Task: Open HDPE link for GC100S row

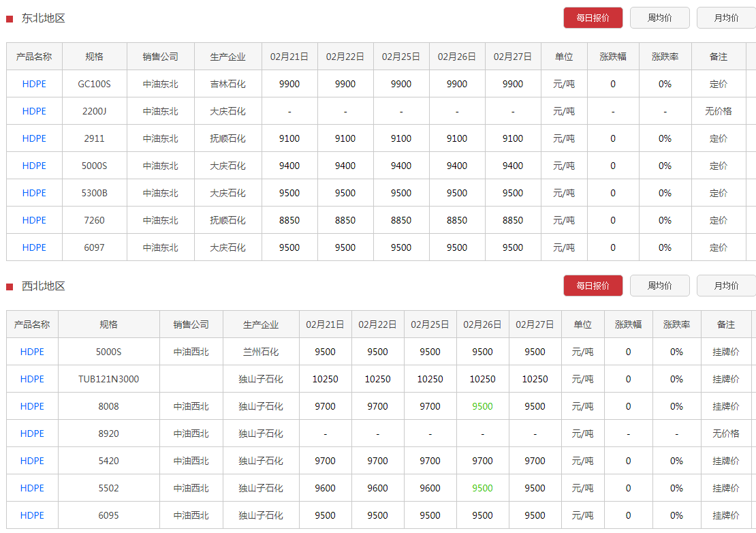Action: coord(34,84)
